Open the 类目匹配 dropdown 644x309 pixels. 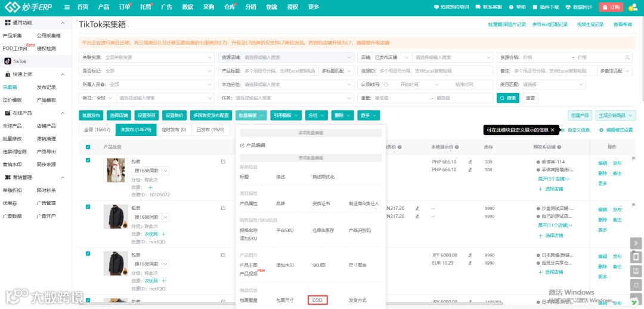pyautogui.click(x=541, y=85)
